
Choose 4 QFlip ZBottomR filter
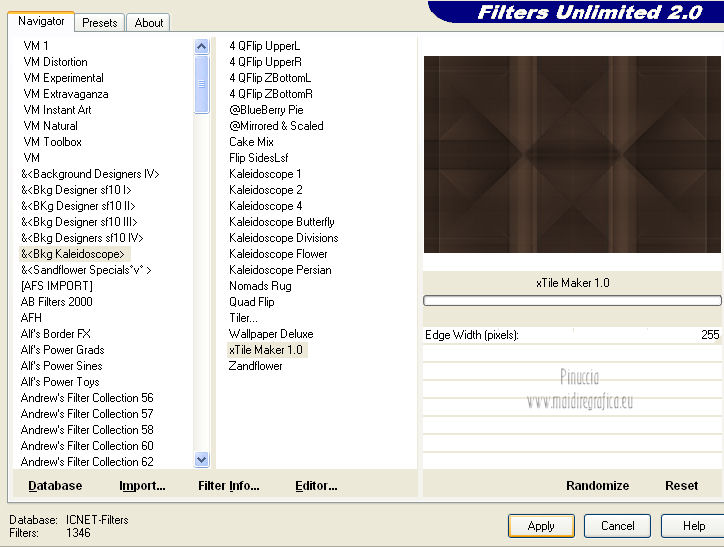point(271,94)
